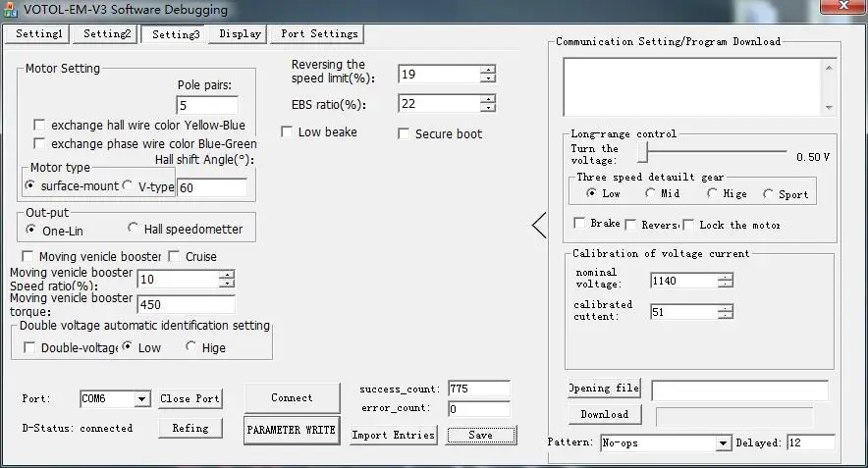Decrease the calibrated current spinner value

coord(725,316)
